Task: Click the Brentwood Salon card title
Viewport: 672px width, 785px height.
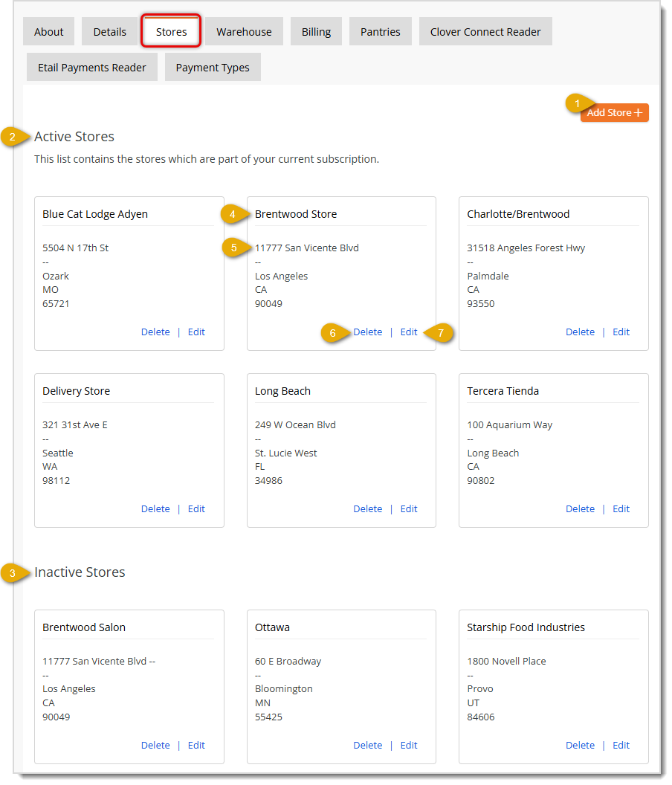Action: point(83,627)
